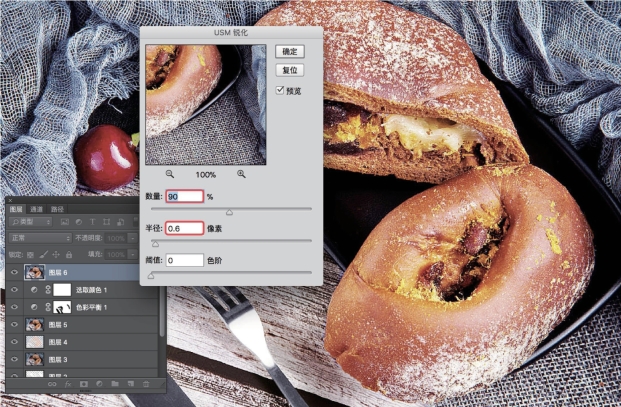Click the 选取颜色 1 mask link icon
Image resolution: width=621 pixels, height=407 pixels.
(x=48, y=290)
